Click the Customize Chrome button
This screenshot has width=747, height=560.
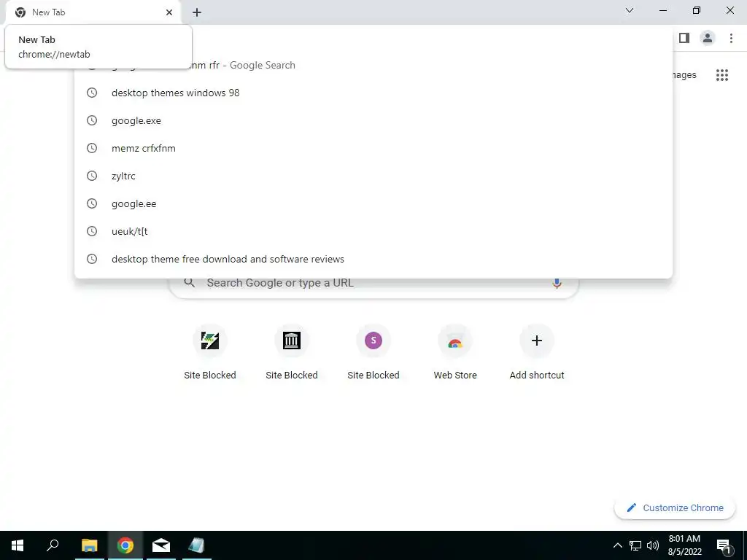pyautogui.click(x=675, y=507)
